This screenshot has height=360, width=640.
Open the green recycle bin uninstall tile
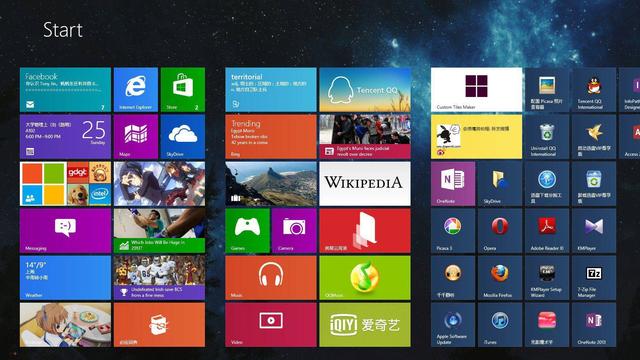pos(594,184)
